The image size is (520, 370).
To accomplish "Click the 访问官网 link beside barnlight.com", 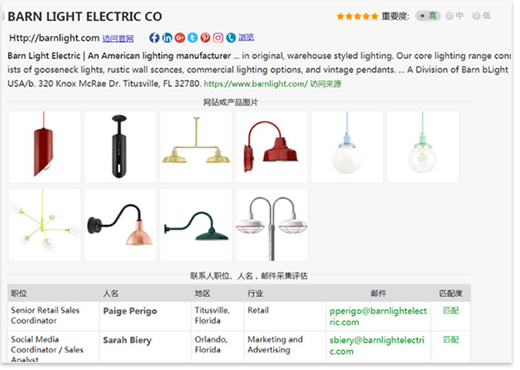I will [118, 39].
